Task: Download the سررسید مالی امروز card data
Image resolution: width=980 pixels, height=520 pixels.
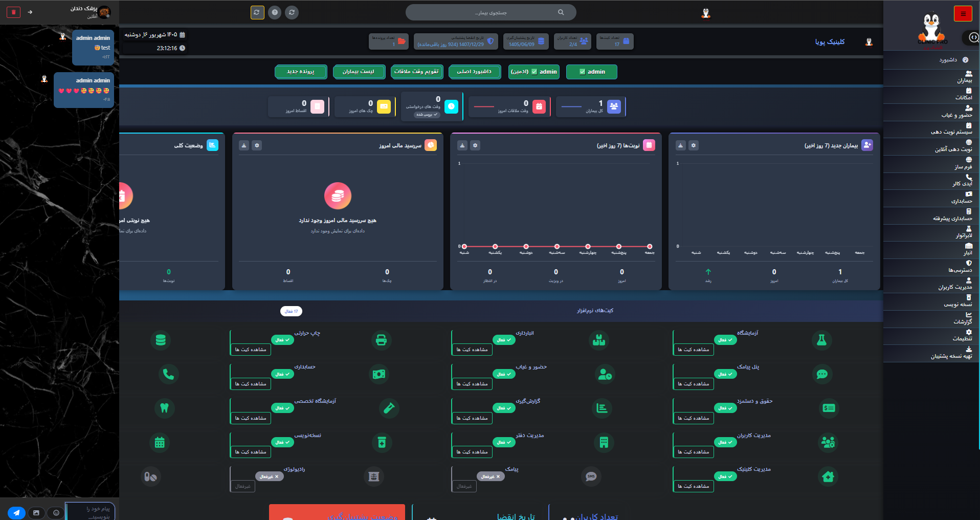Action: [x=244, y=145]
